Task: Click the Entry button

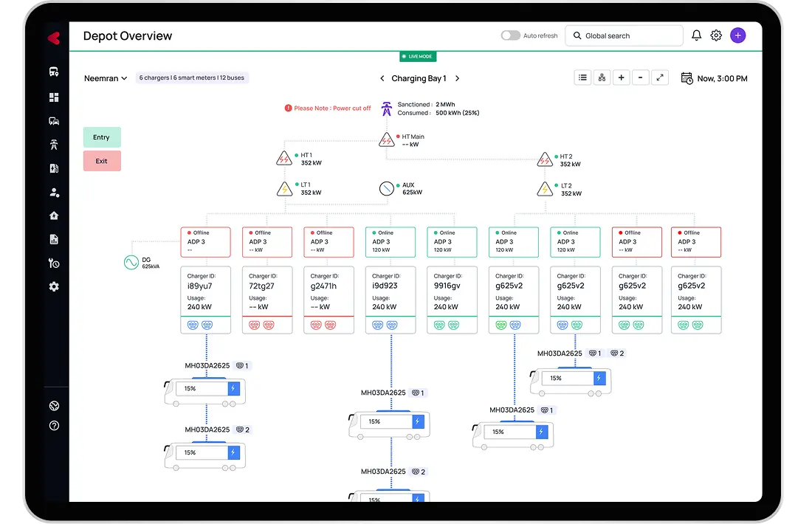Action: pos(102,137)
